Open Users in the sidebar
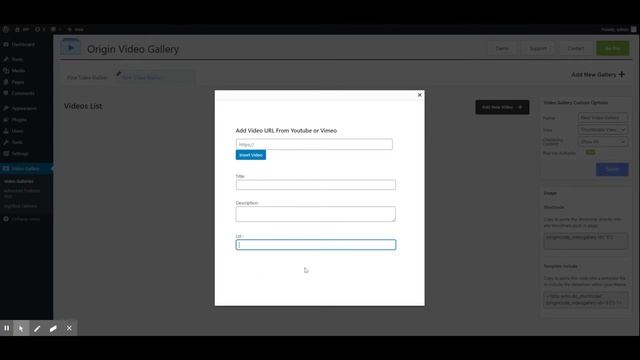Viewport: 640px width, 360px height. tap(18, 131)
